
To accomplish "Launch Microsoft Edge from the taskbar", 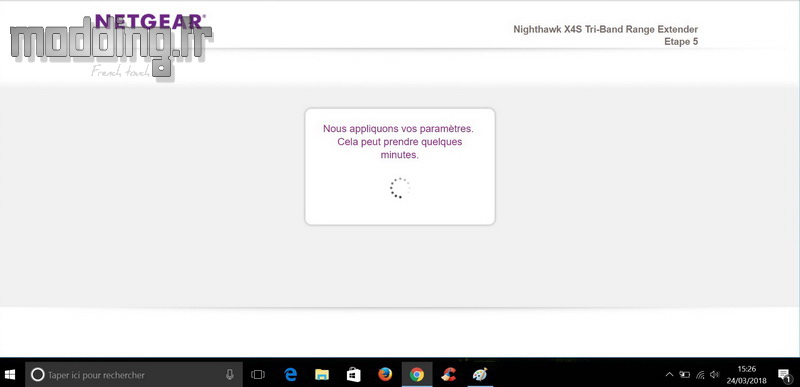I will pyautogui.click(x=290, y=375).
